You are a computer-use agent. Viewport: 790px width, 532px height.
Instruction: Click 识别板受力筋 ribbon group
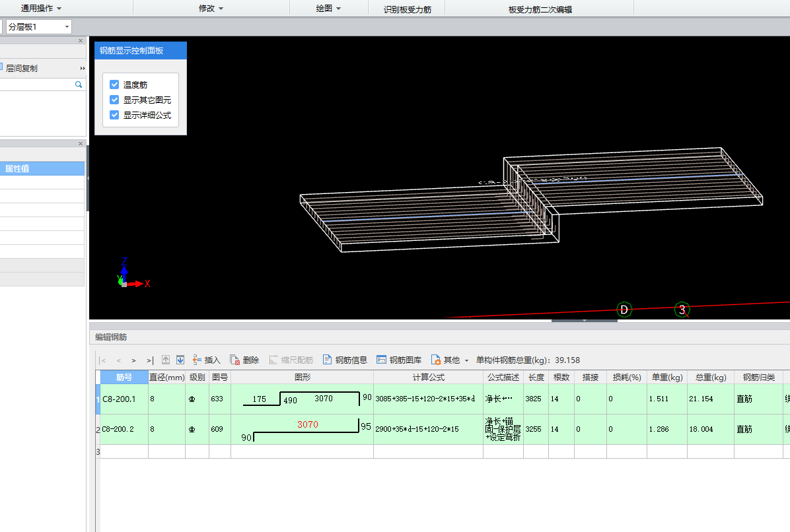407,9
